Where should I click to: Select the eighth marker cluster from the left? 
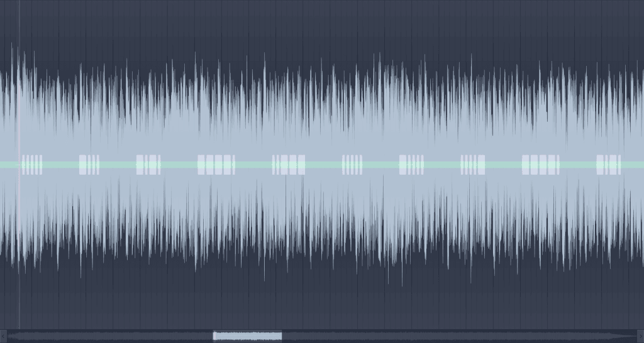[473, 165]
